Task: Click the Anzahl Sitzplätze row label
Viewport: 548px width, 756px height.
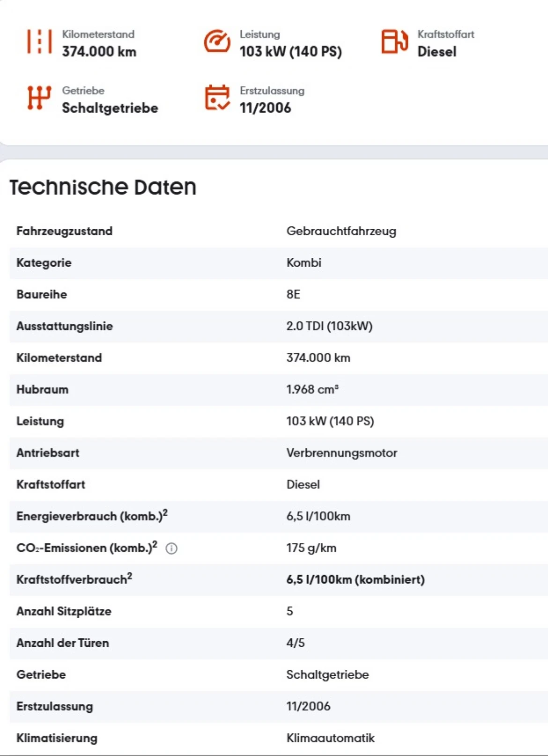Action: pyautogui.click(x=64, y=611)
